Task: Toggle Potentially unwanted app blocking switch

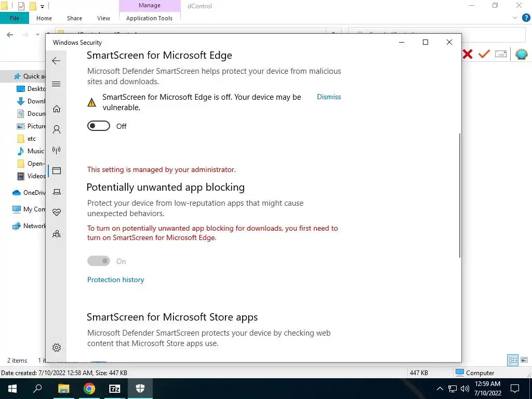Action: click(98, 261)
